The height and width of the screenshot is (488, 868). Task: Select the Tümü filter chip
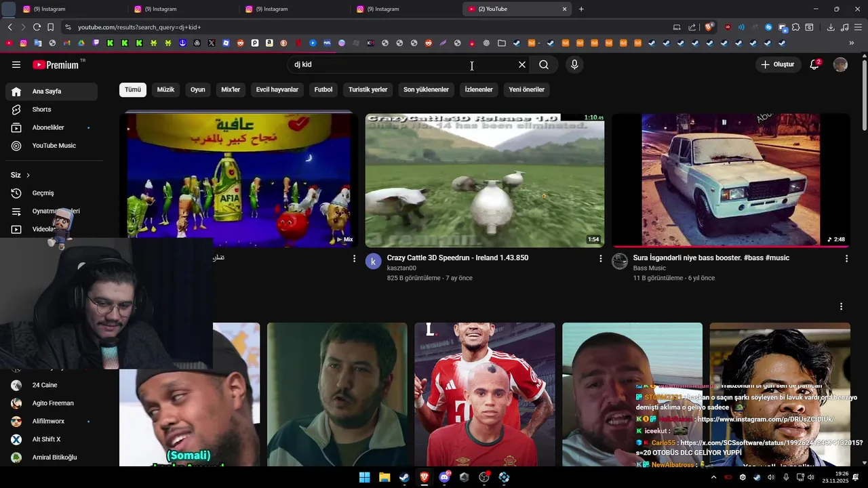tap(133, 89)
